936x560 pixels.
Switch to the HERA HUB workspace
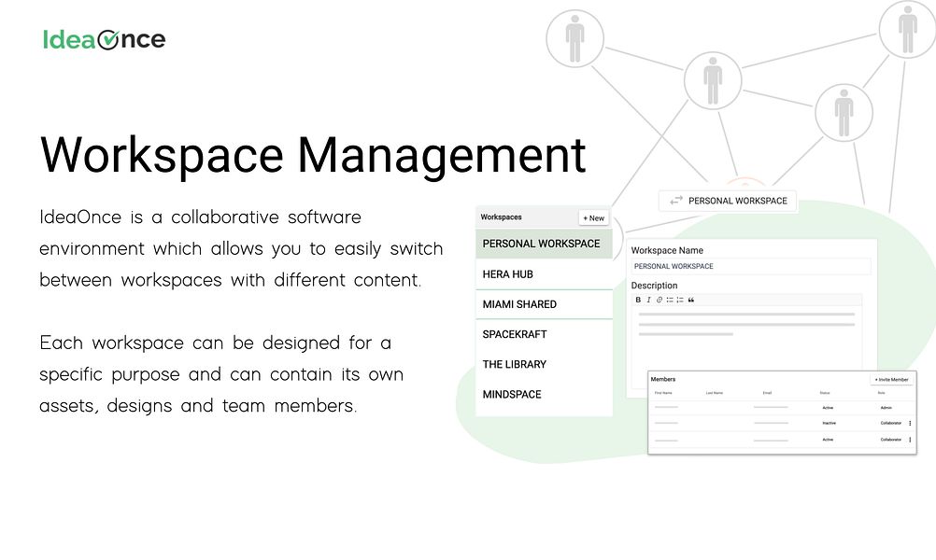point(544,274)
